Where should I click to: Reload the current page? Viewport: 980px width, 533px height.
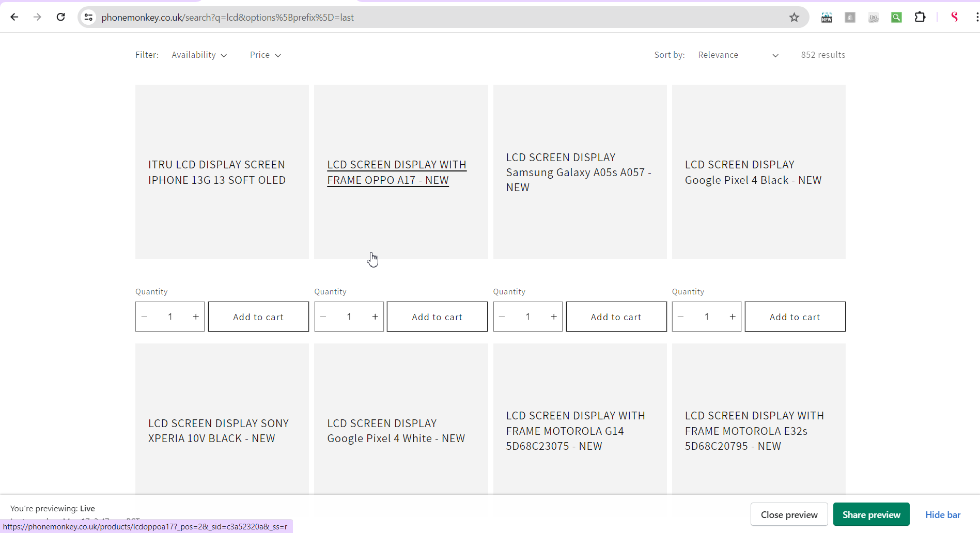60,17
